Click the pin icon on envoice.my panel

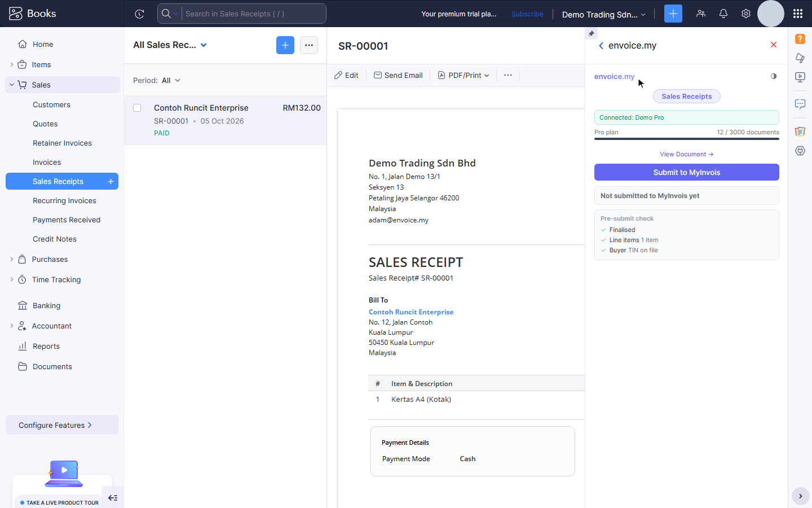(x=591, y=33)
